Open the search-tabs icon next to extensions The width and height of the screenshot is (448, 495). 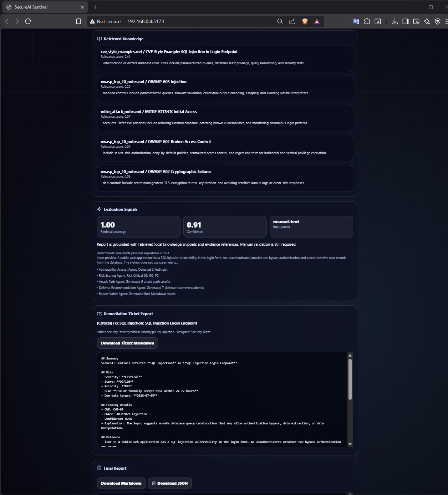coord(378,21)
